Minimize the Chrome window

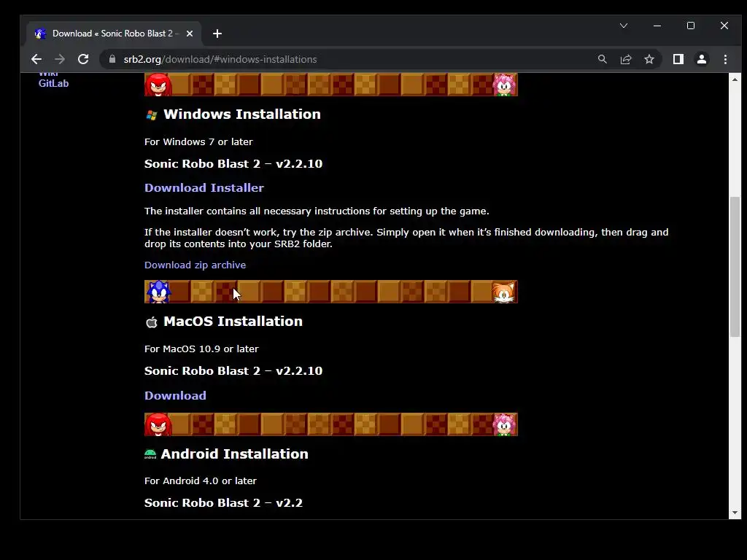click(x=657, y=26)
